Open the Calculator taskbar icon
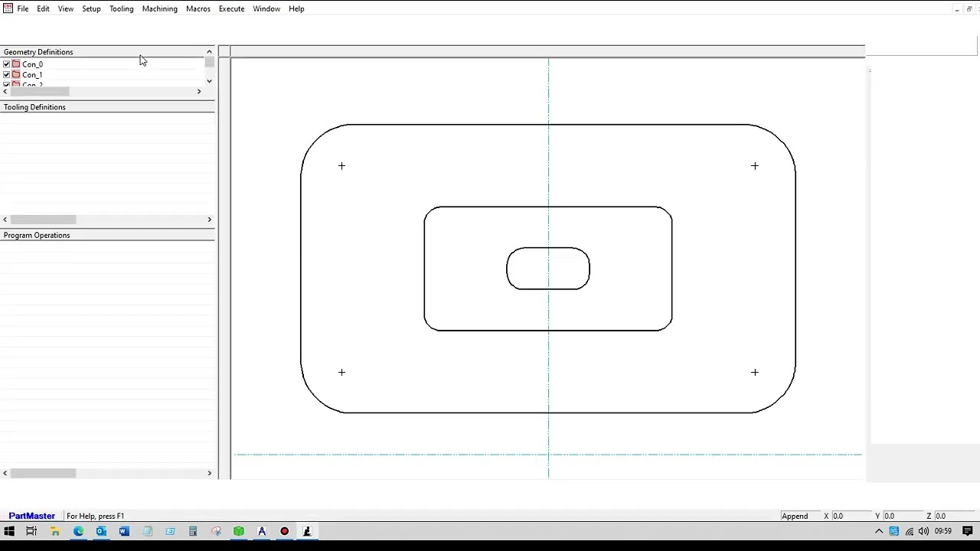980x551 pixels. [x=193, y=531]
